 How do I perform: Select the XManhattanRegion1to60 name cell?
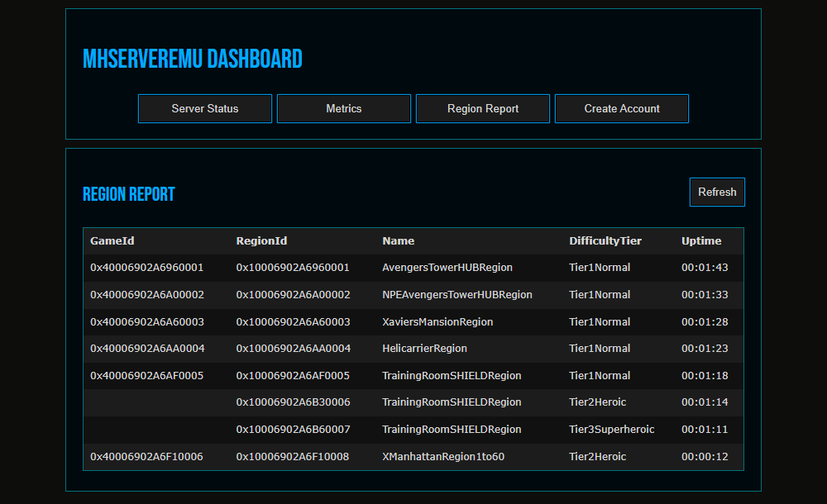coord(443,457)
